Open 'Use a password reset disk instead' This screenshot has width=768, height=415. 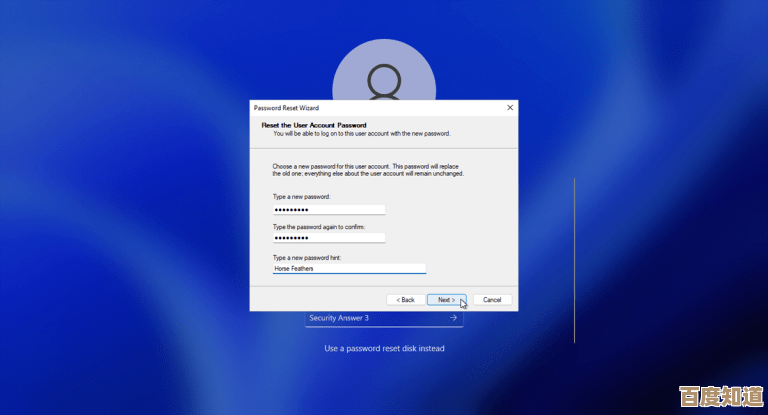[x=384, y=349]
